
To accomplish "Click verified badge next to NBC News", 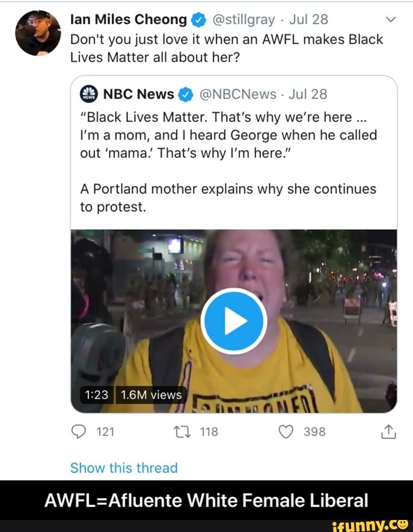I will (x=185, y=94).
